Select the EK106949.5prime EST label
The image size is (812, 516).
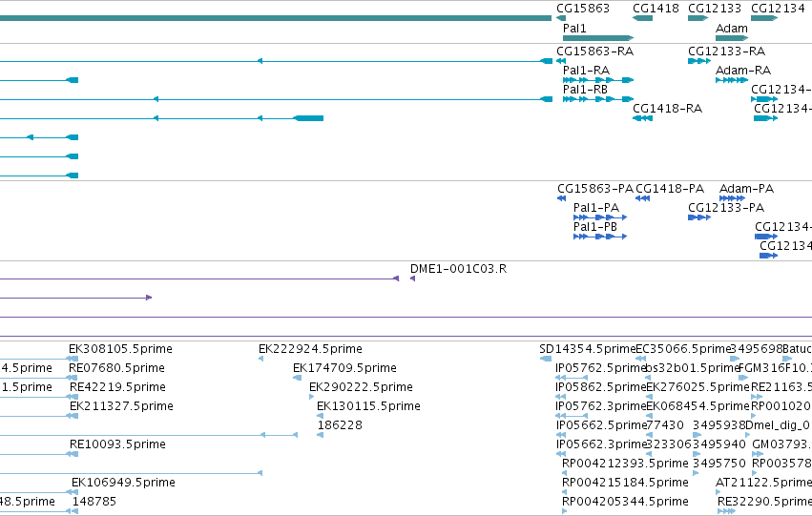click(x=123, y=483)
